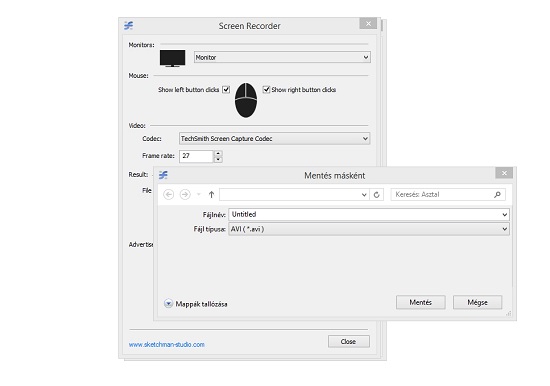Click the Mentés button

421,302
